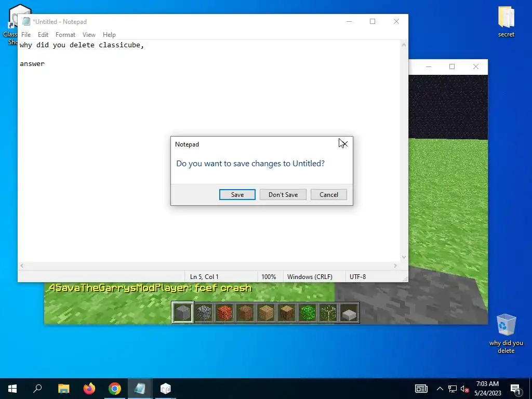The width and height of the screenshot is (532, 399).
Task: Click the Notepad horizontal scrollbar left arrow
Action: pos(22,265)
